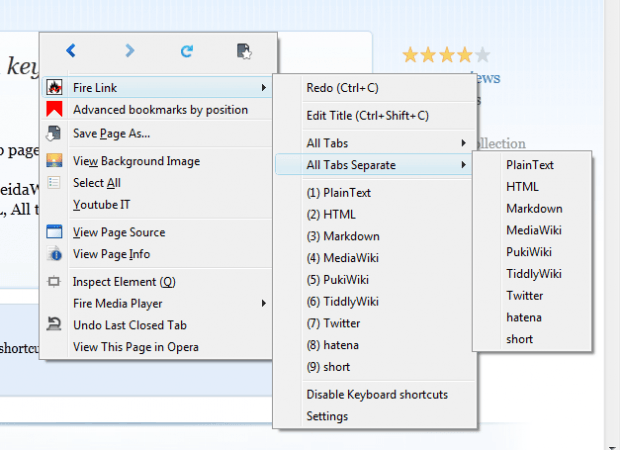Expand the Fire Link submenu arrow

(x=264, y=87)
